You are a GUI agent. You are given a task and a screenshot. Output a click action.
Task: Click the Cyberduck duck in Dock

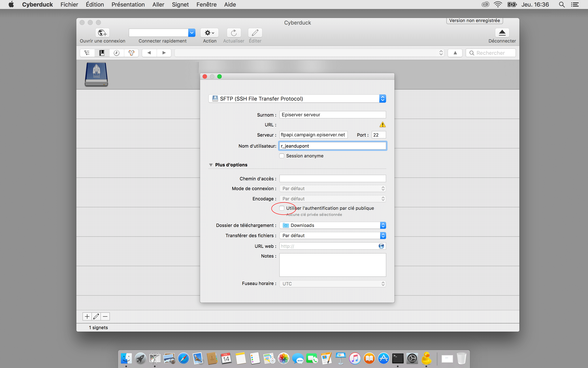tap(427, 358)
